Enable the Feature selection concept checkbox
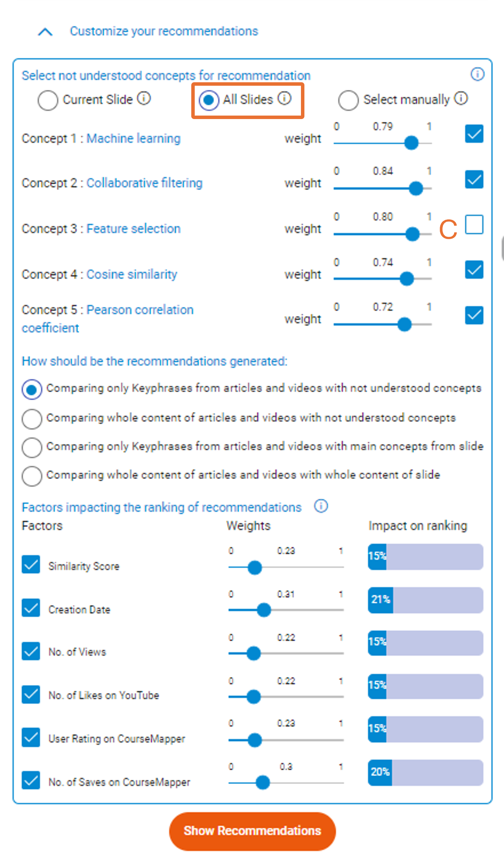 [474, 225]
